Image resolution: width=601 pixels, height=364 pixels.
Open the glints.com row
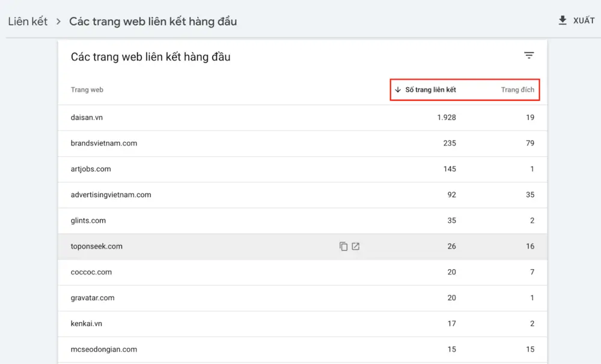tap(302, 220)
